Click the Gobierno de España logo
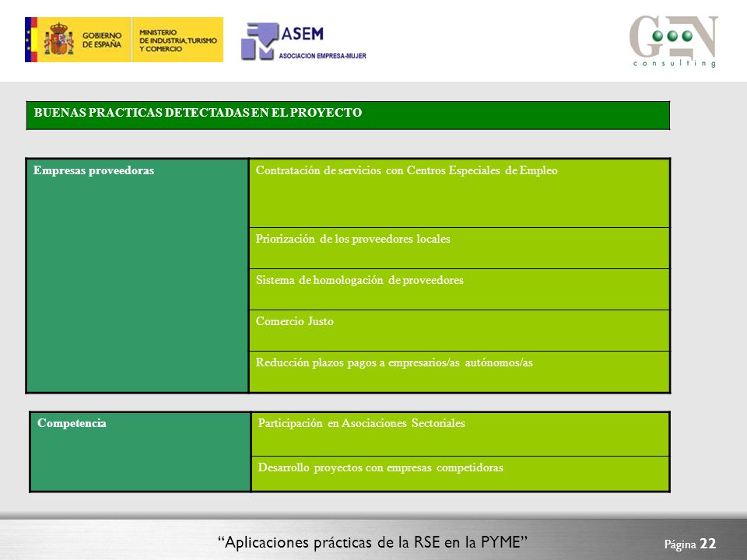The image size is (747, 560). 78,40
